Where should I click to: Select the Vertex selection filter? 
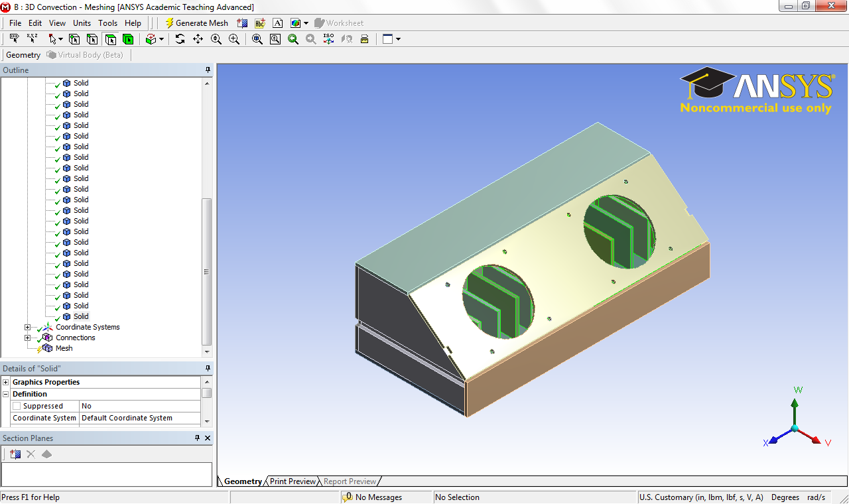[74, 39]
